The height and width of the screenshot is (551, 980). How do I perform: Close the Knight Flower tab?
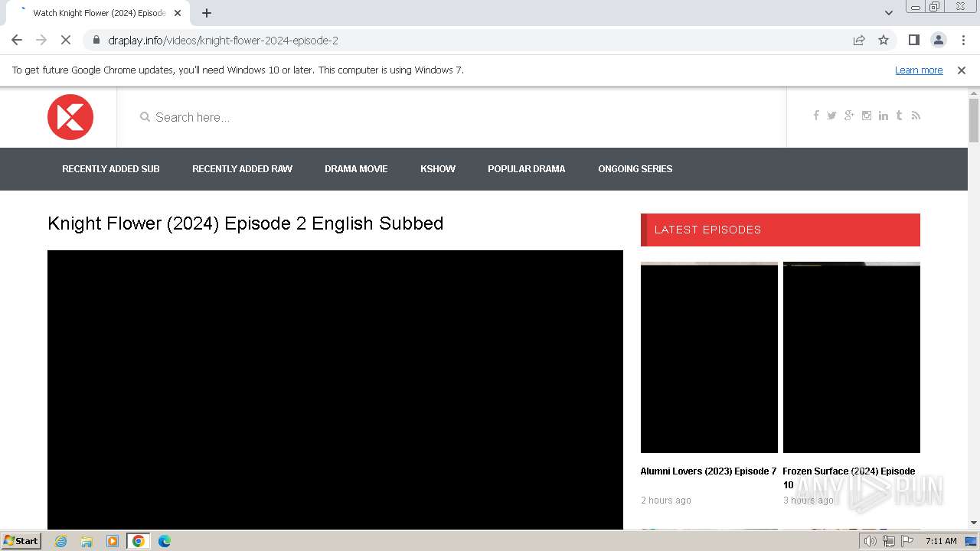pyautogui.click(x=178, y=13)
